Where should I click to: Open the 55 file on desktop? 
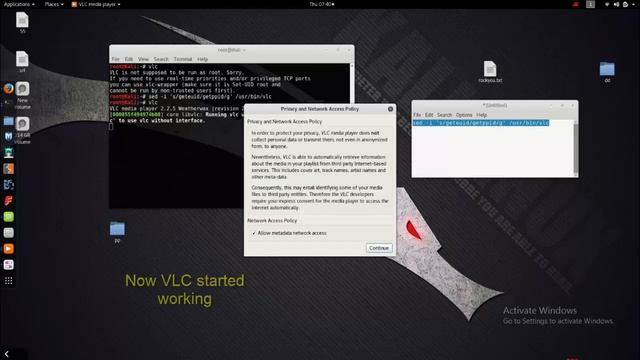point(22,22)
